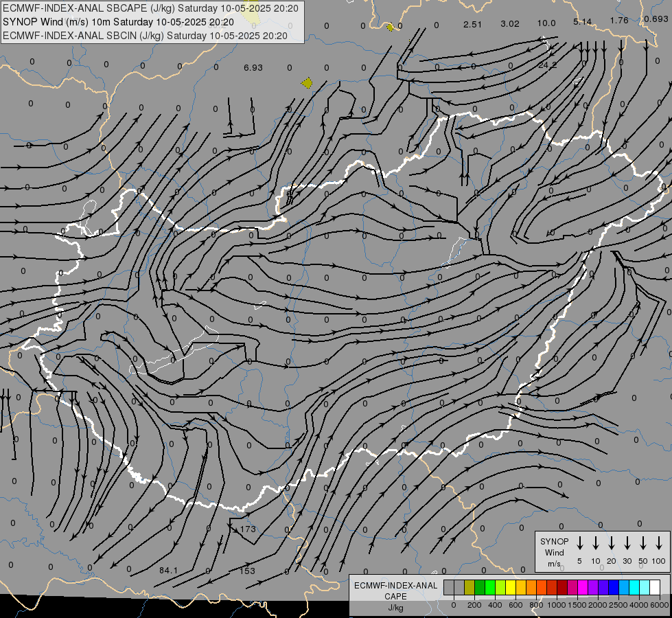Select the deep blue swatch before 2500
Image resolution: width=672 pixels, height=618 pixels.
click(614, 588)
